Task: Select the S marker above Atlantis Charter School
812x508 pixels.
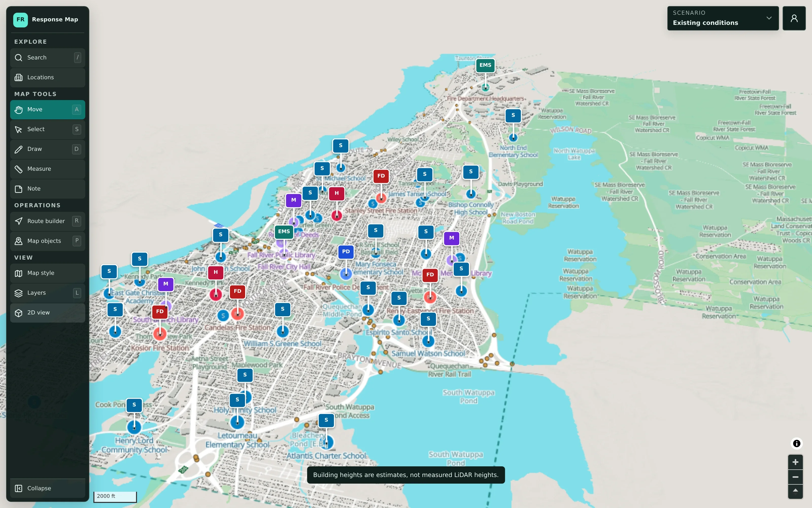Action: coord(326,420)
